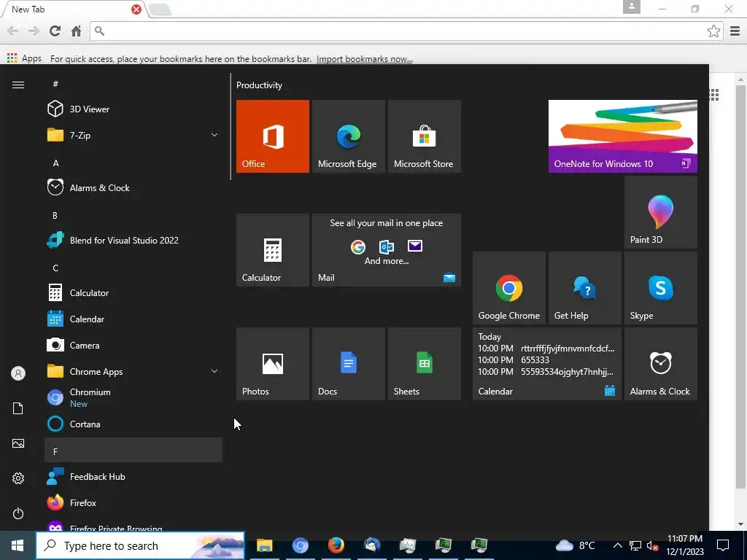Open the Calendar live tile
Image resolution: width=747 pixels, height=560 pixels.
547,364
